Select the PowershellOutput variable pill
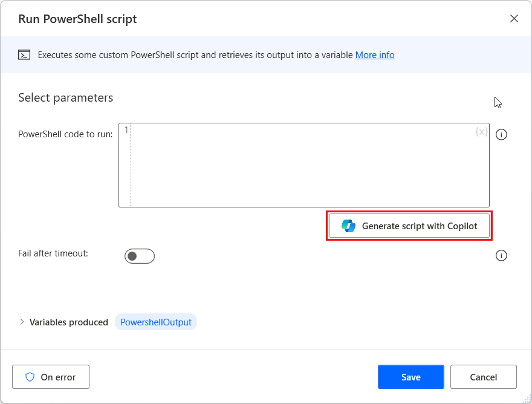Image resolution: width=532 pixels, height=404 pixels. pyautogui.click(x=155, y=322)
